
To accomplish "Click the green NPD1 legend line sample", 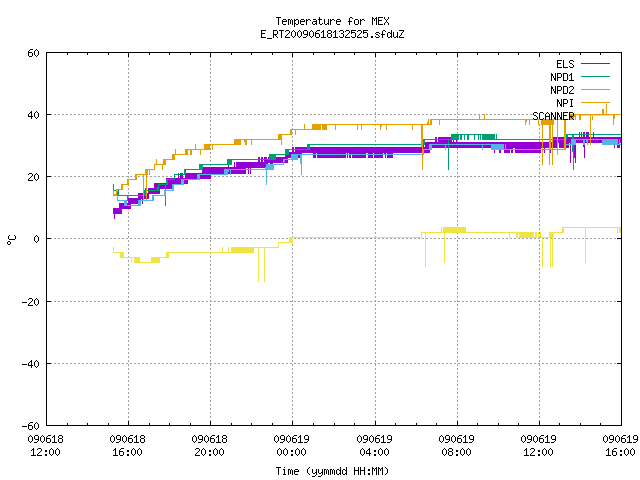I will pyautogui.click(x=595, y=77).
